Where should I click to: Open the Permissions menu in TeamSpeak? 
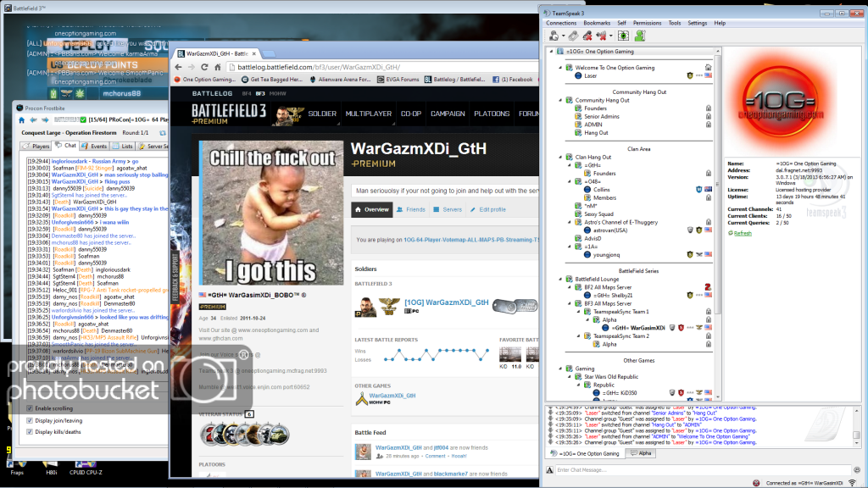click(x=647, y=23)
